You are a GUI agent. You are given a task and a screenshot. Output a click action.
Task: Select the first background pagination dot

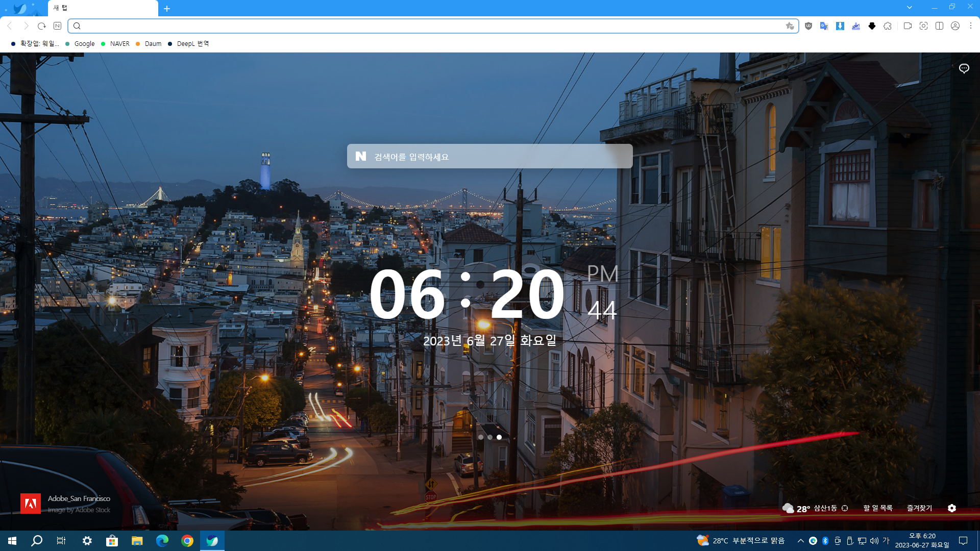pos(481,437)
